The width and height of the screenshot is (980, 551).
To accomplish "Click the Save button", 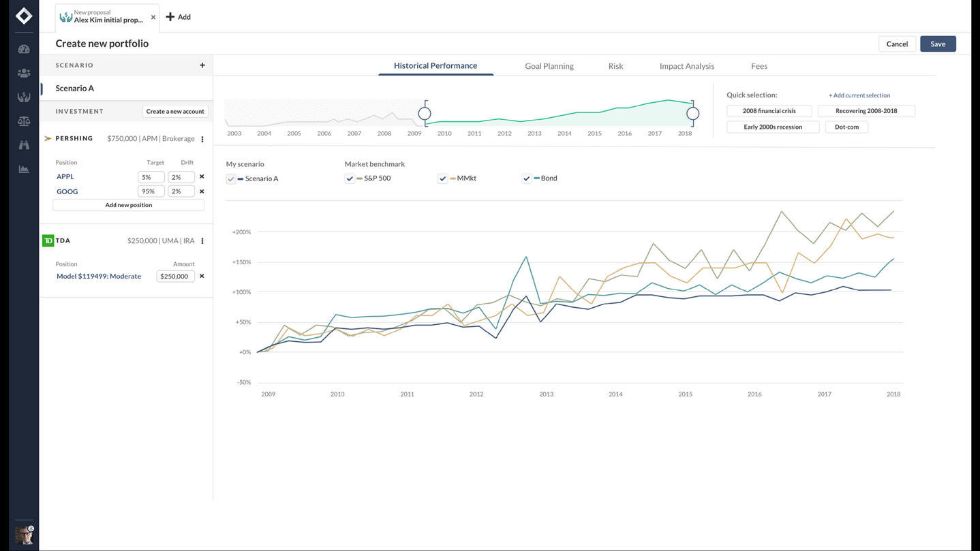I will coord(937,44).
